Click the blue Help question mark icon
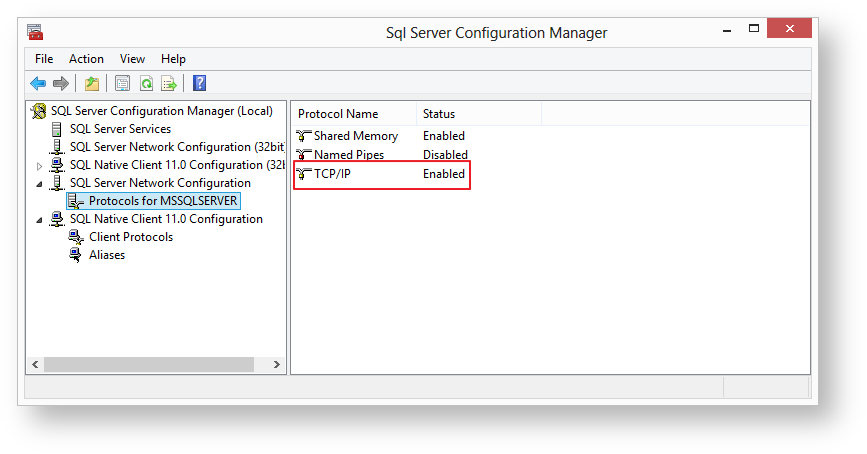This screenshot has width=867, height=454. (x=199, y=83)
